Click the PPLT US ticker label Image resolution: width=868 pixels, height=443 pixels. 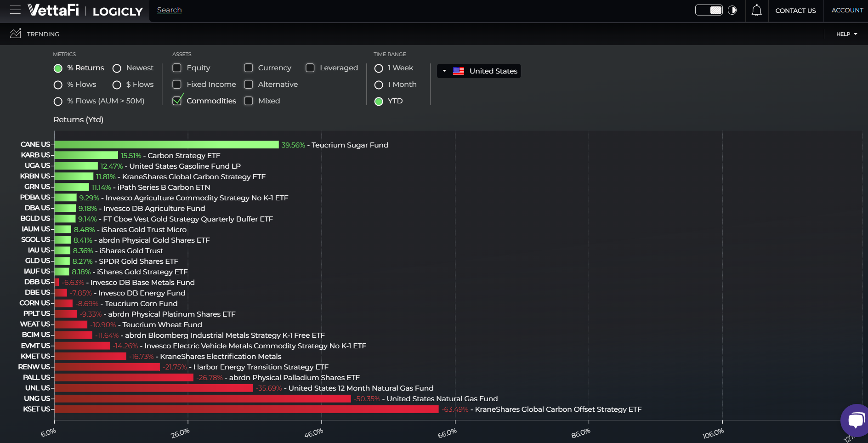tap(37, 313)
